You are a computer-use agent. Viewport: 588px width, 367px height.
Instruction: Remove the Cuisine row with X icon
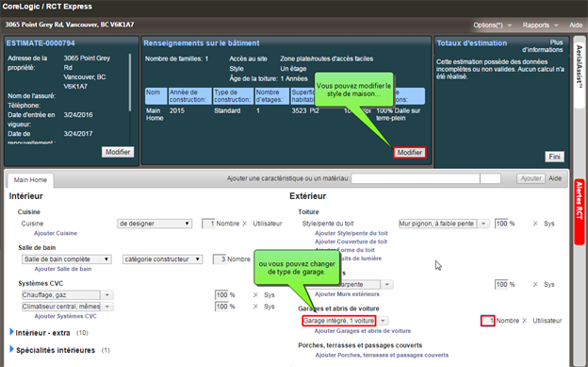[x=244, y=224]
